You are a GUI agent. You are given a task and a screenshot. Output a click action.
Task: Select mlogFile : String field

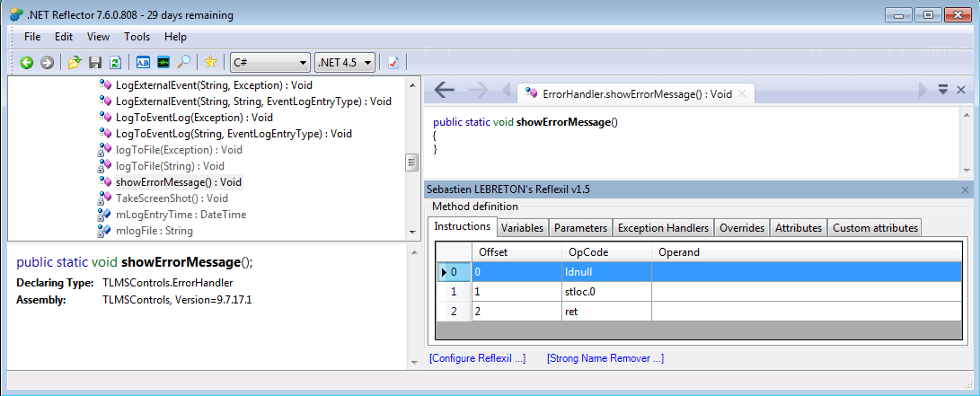[x=154, y=231]
